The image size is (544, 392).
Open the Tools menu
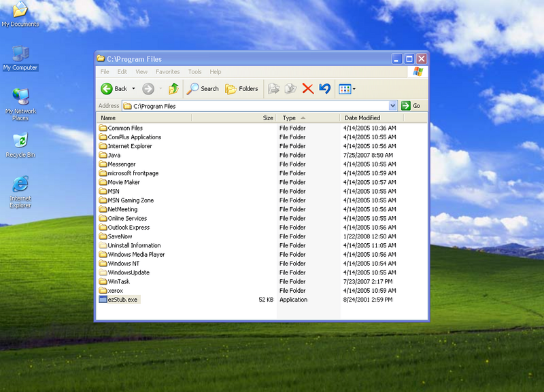pyautogui.click(x=194, y=72)
